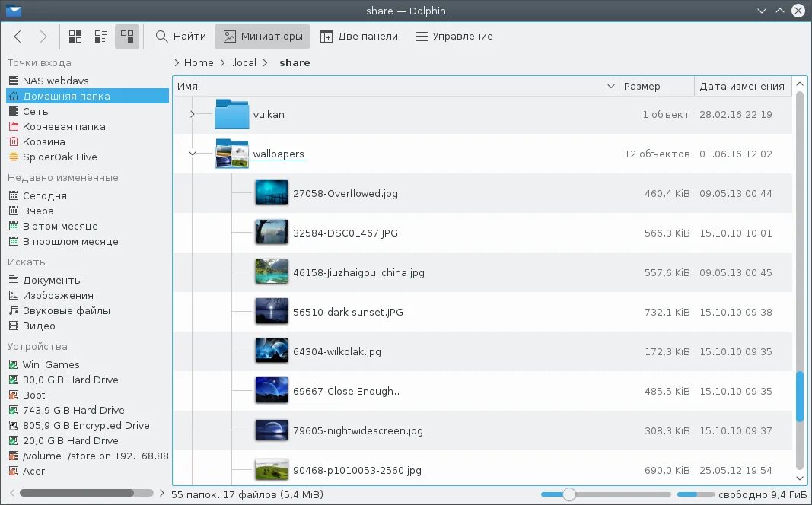The width and height of the screenshot is (812, 505).
Task: Switch to compact view mode
Action: point(101,37)
